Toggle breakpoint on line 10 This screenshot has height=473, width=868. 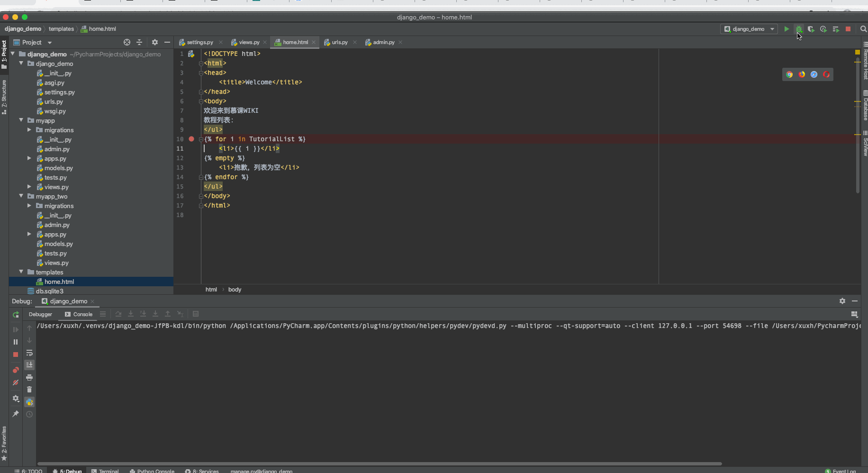[x=191, y=139]
